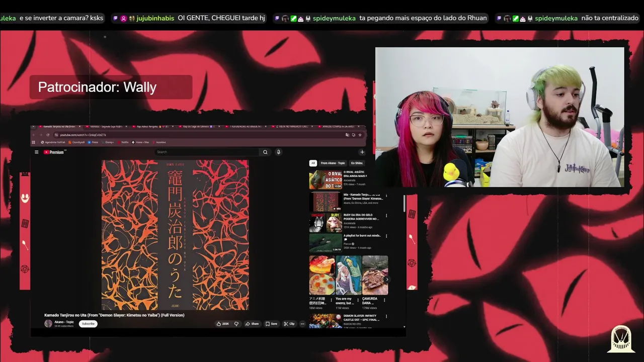Viewport: 644px width, 362px height.
Task: Open the Mix - Kamado Tanjirou no Uta thumbnail
Action: (x=326, y=202)
